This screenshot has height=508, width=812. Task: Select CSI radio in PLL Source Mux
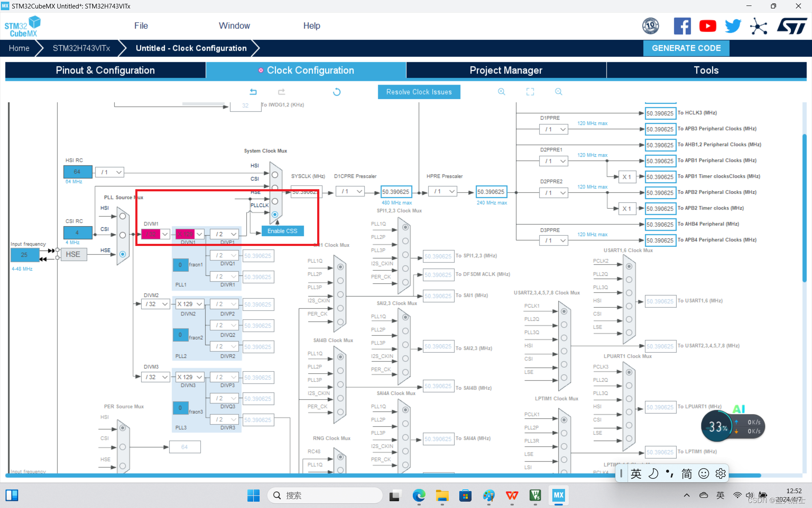click(x=123, y=235)
